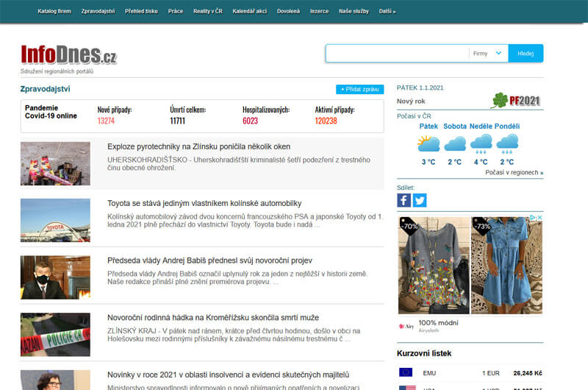Viewport: 588px width, 390px height.
Task: Click the -73% denim dress ad image
Action: click(x=506, y=266)
